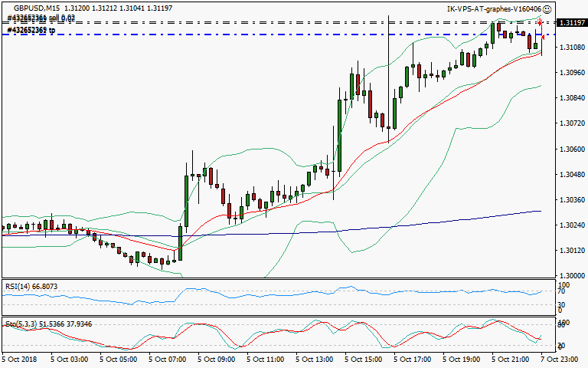
Task: Select the "#432652369 sell 0.02" order label
Action: click(x=41, y=18)
